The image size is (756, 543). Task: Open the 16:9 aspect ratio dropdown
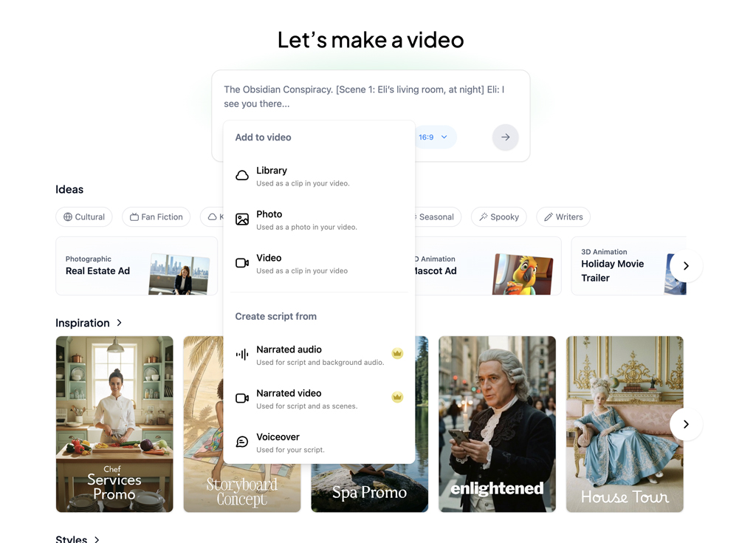click(433, 137)
